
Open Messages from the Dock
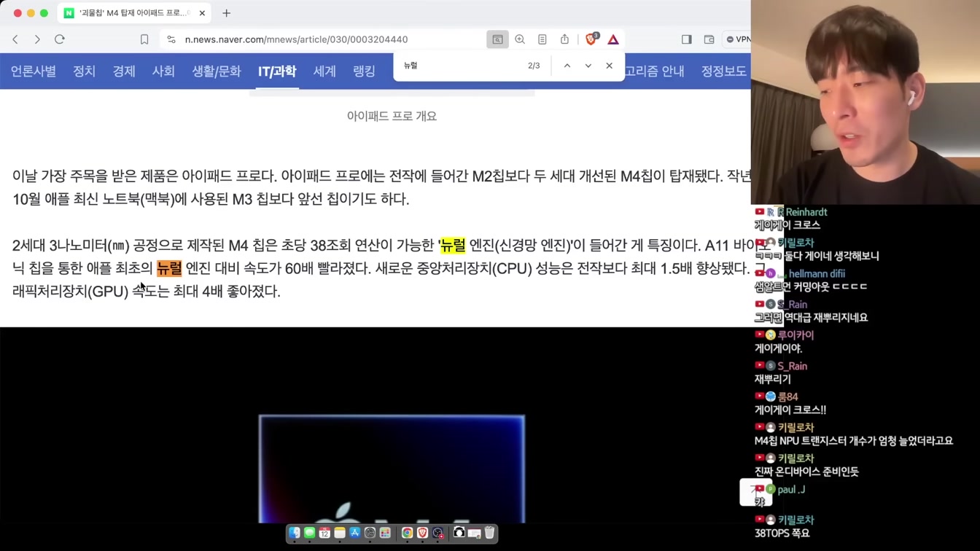[x=310, y=533]
